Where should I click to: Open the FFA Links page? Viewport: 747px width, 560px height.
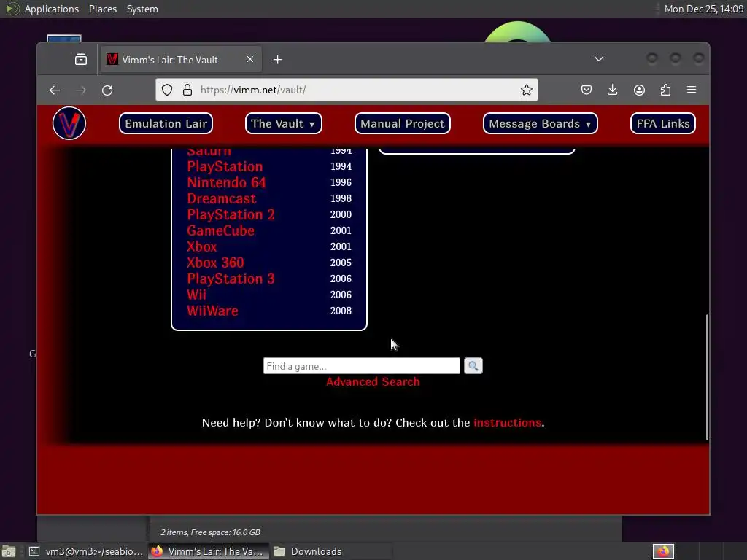[x=663, y=123]
